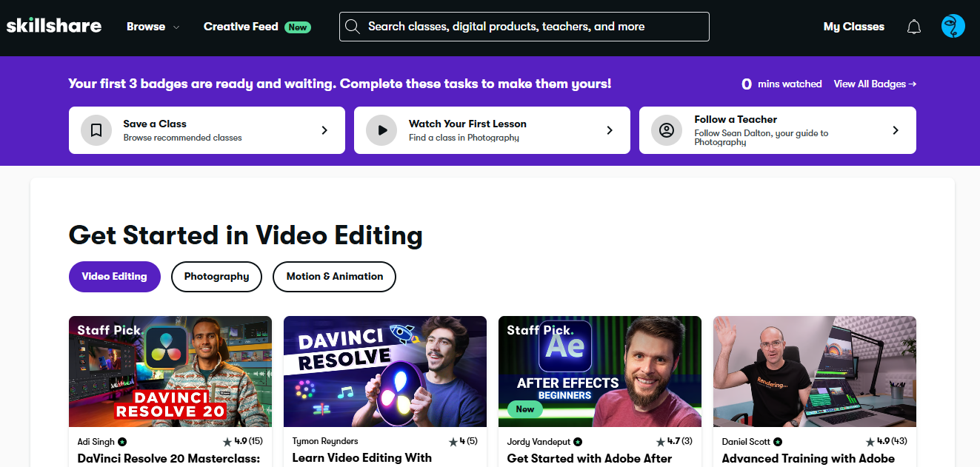
Task: Select the Video Editing category pill
Action: click(x=115, y=277)
